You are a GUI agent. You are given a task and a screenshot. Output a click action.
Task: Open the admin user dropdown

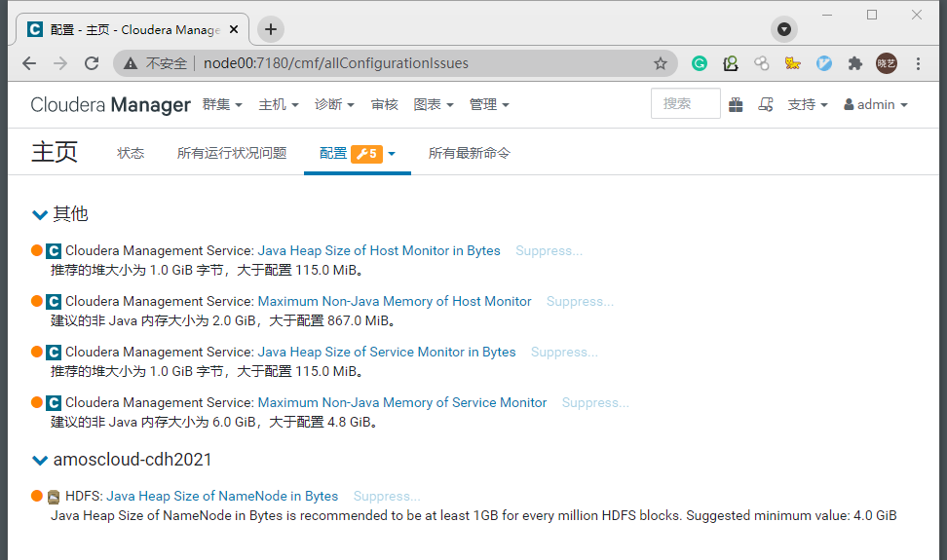point(876,105)
